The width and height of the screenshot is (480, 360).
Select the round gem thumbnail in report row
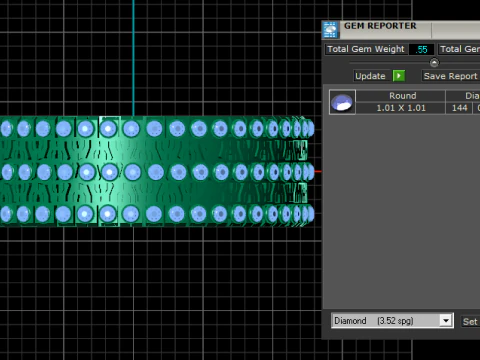(x=342, y=102)
